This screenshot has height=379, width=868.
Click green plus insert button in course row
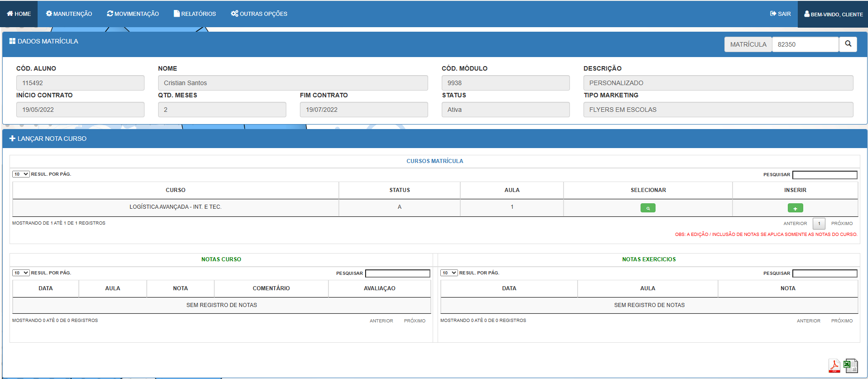[x=795, y=208]
